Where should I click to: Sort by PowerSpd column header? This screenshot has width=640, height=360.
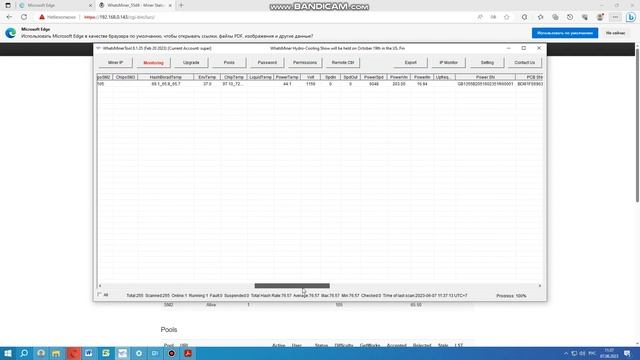pyautogui.click(x=373, y=77)
